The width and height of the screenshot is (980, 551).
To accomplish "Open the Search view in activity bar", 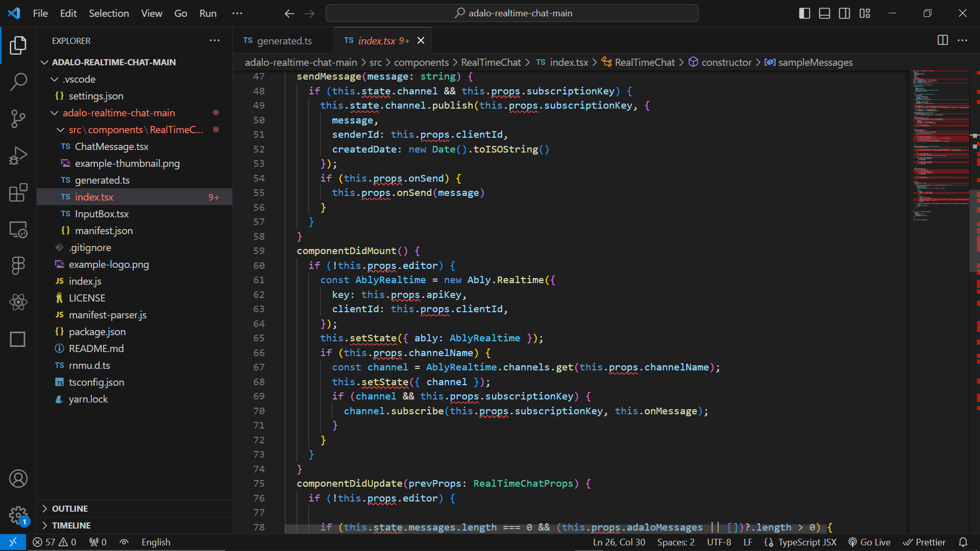I will pos(18,82).
